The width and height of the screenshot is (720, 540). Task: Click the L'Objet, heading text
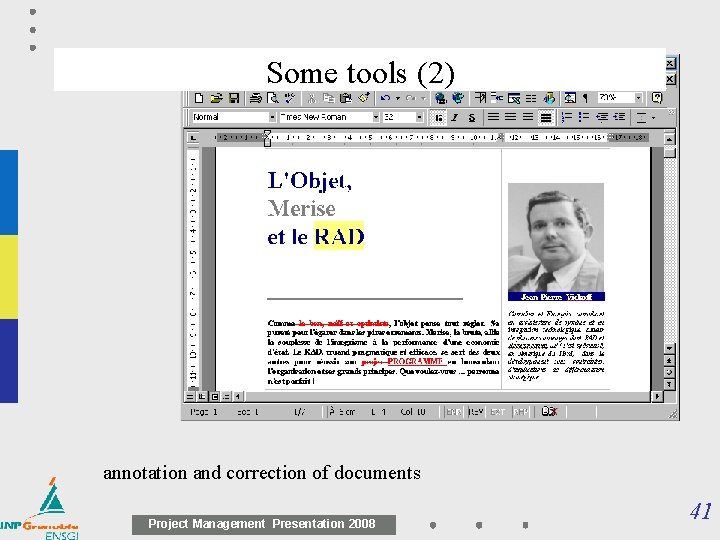pyautogui.click(x=309, y=180)
